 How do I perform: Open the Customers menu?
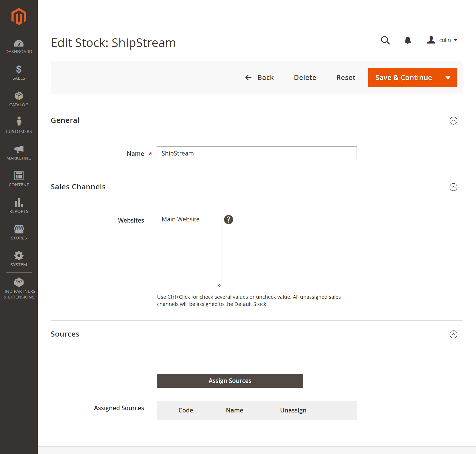(x=19, y=125)
